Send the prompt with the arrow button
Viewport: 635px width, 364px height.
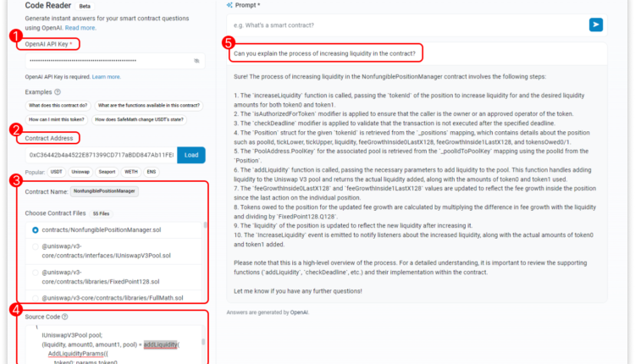[596, 25]
